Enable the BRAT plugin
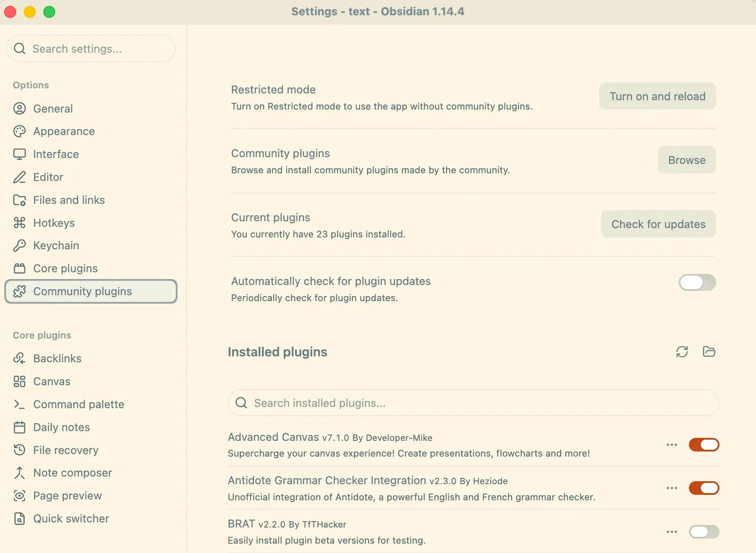The image size is (756, 553). coord(704,532)
